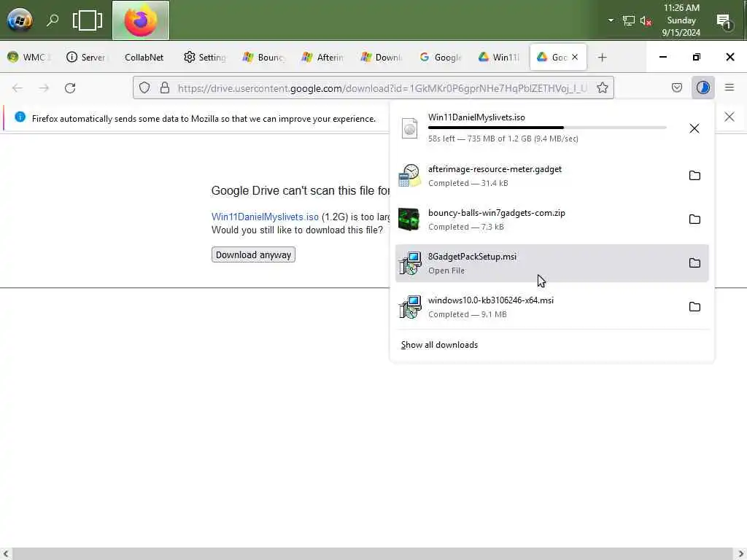Viewport: 747px width, 560px height.
Task: Open the Firefox hamburger menu
Action: point(729,87)
